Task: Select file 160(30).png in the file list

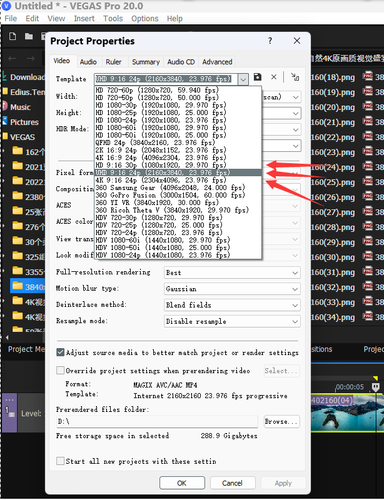Action: coord(333,257)
